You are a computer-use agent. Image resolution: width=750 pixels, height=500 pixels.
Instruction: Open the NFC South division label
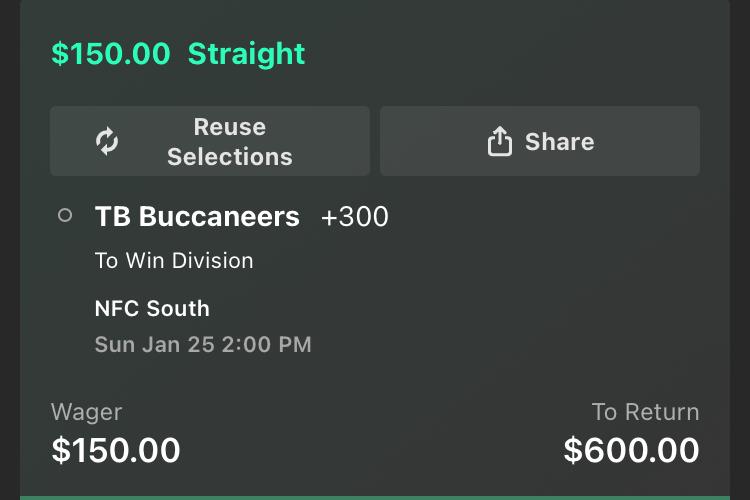pyautogui.click(x=152, y=308)
